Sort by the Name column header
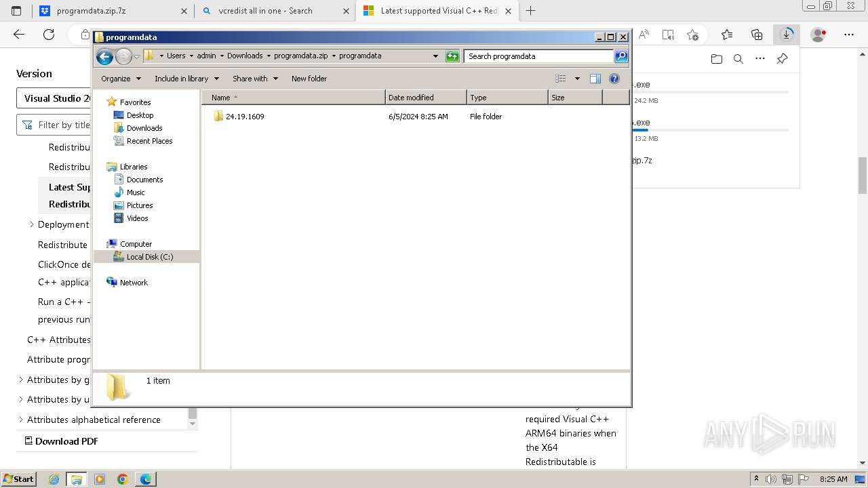Image resolution: width=868 pixels, height=488 pixels. [293, 98]
